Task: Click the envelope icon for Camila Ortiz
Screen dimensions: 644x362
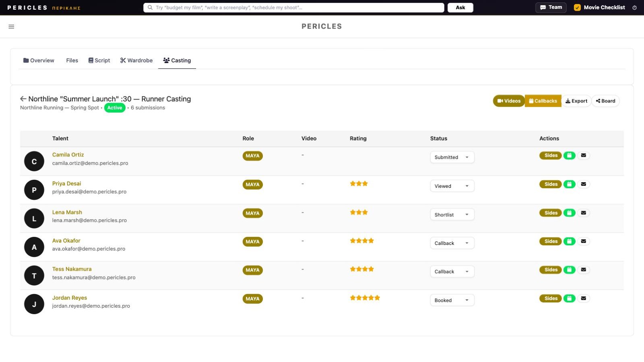Action: (584, 156)
